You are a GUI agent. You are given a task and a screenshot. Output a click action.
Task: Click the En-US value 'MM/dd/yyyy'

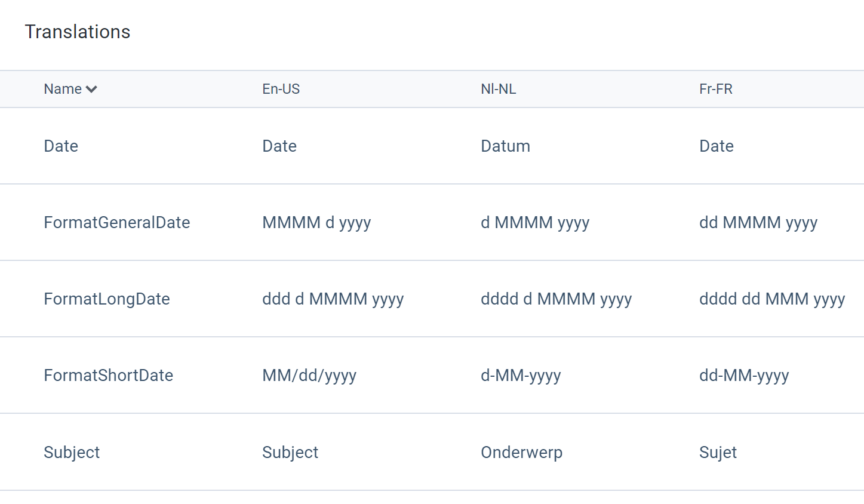tap(309, 376)
